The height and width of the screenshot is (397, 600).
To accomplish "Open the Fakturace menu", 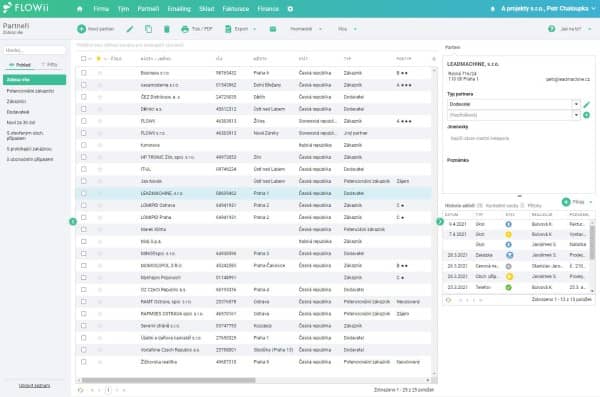I will tap(236, 9).
